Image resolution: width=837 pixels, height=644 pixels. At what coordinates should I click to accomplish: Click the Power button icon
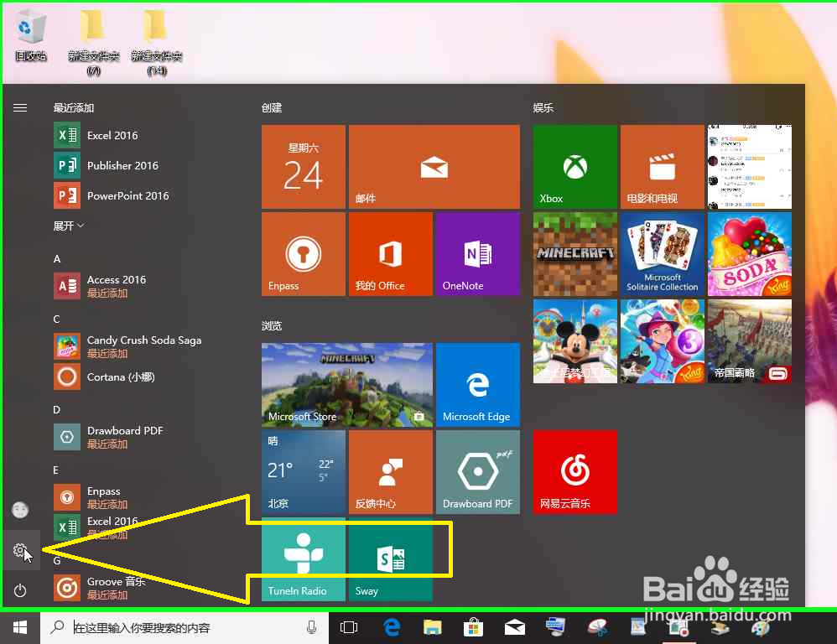(20, 590)
